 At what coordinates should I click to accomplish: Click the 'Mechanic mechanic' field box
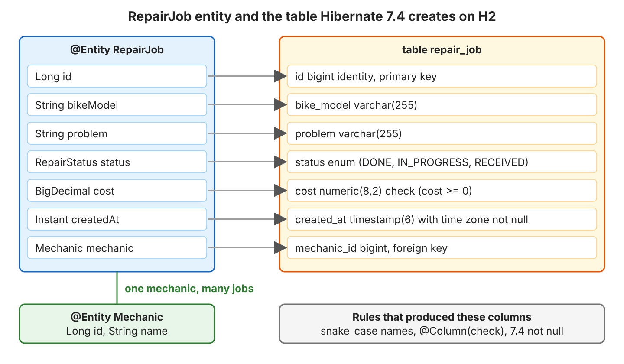(117, 248)
